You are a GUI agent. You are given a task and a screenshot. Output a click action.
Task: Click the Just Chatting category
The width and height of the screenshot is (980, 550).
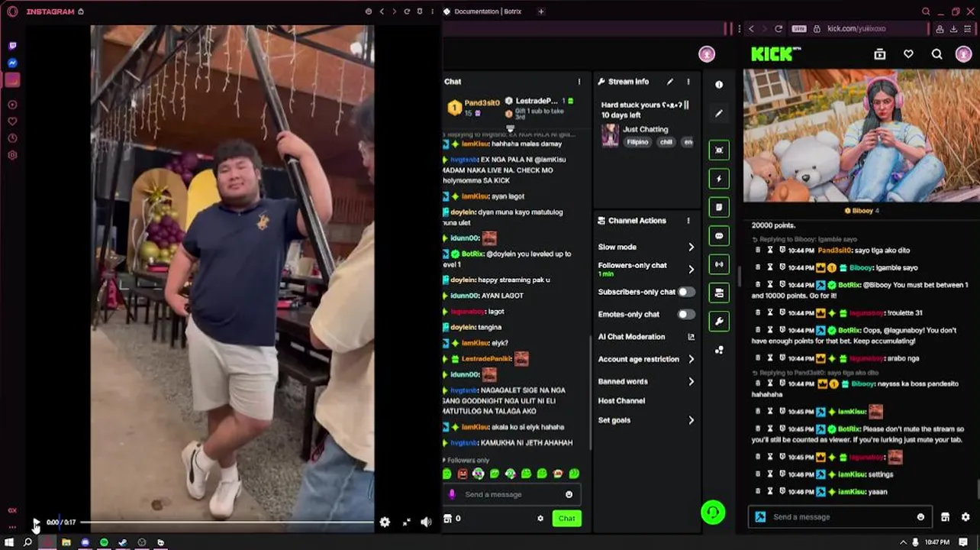coord(645,129)
